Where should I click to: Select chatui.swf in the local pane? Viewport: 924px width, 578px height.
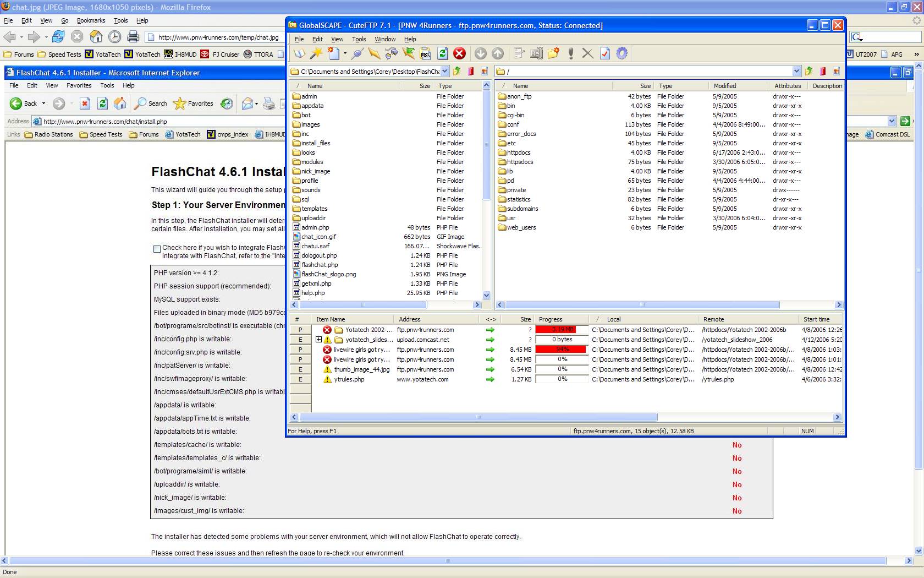(315, 246)
